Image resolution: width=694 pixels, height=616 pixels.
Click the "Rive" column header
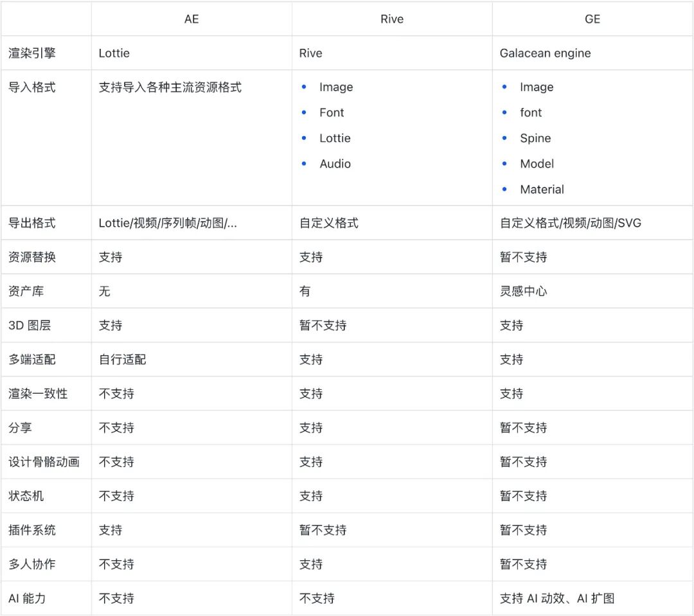[392, 19]
